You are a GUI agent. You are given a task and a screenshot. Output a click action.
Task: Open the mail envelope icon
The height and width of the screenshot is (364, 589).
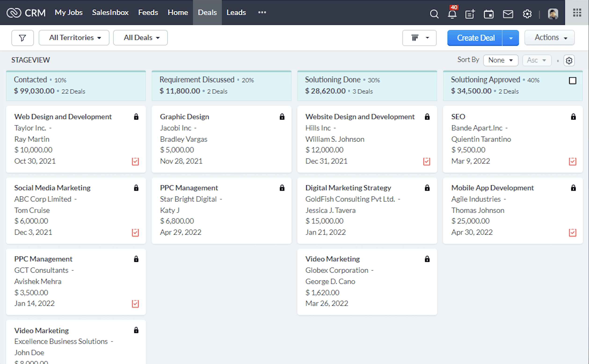pos(508,14)
